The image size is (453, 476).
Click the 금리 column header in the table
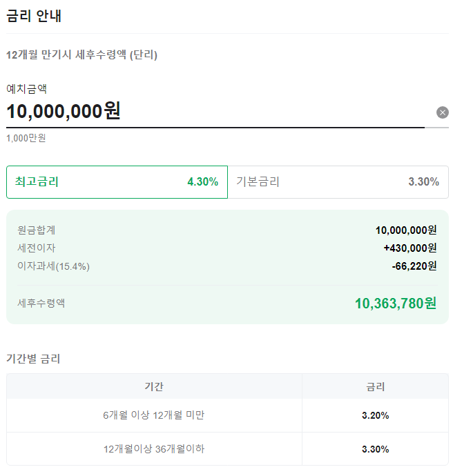(x=375, y=386)
